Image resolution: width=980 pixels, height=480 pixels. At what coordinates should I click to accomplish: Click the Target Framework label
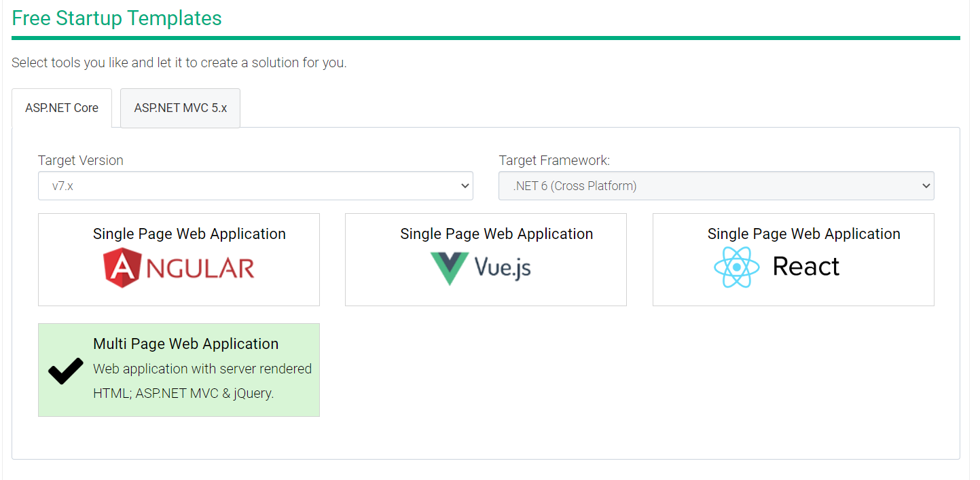[554, 160]
